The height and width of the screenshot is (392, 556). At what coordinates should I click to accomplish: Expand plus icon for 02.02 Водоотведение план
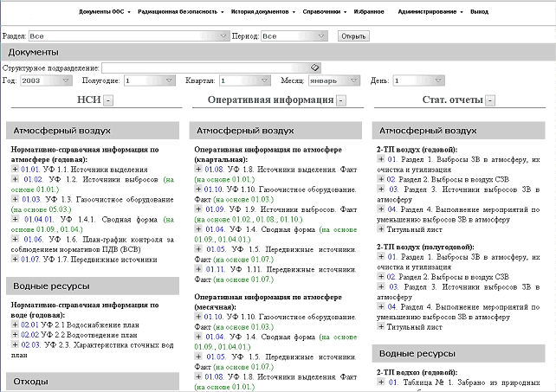click(x=15, y=334)
